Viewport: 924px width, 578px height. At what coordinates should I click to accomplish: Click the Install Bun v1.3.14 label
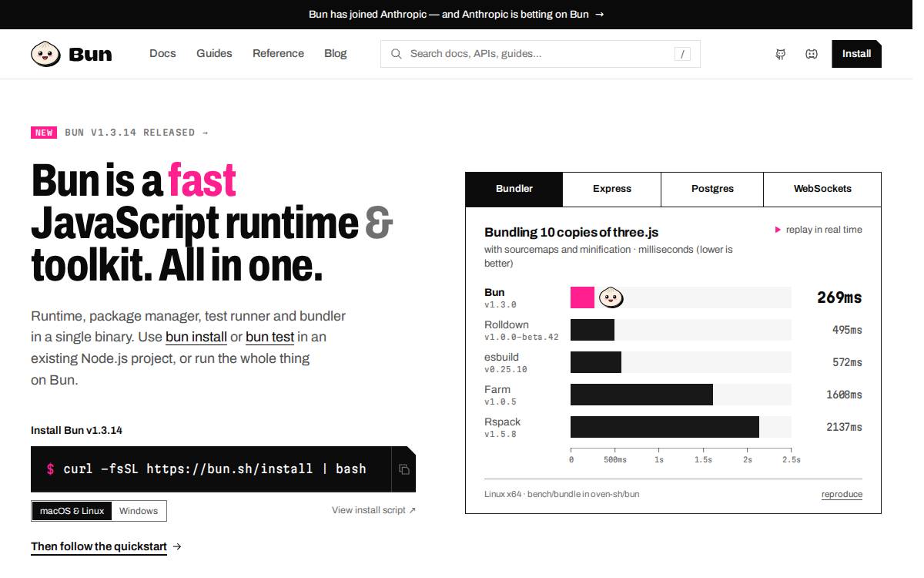[76, 430]
